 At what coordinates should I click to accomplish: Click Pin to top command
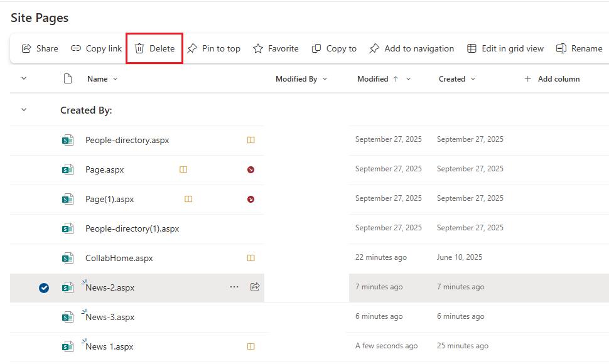click(x=213, y=48)
